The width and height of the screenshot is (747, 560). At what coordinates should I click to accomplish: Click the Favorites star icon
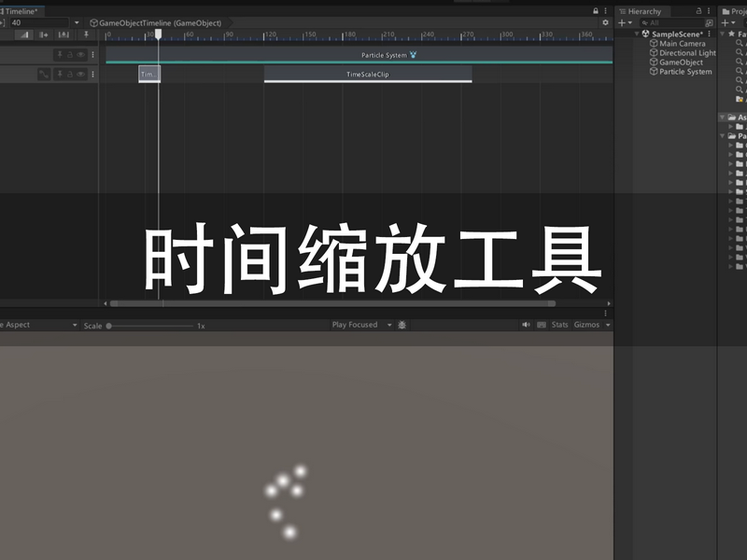point(732,34)
